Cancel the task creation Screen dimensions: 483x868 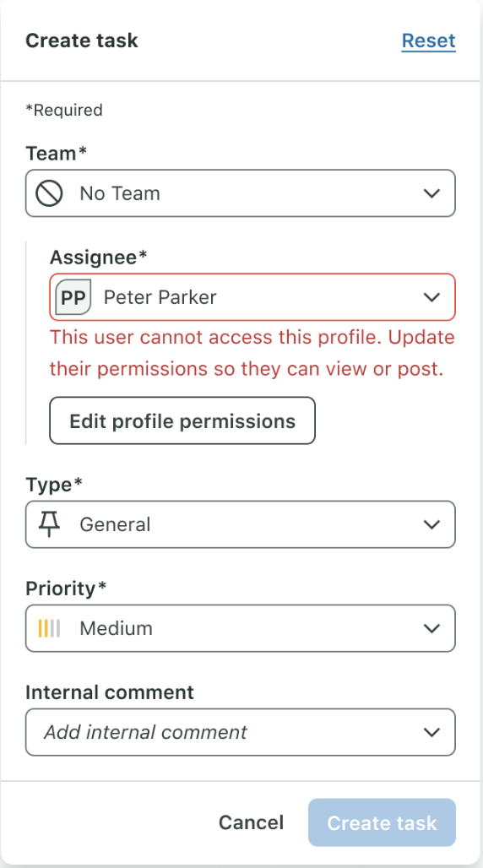[251, 822]
